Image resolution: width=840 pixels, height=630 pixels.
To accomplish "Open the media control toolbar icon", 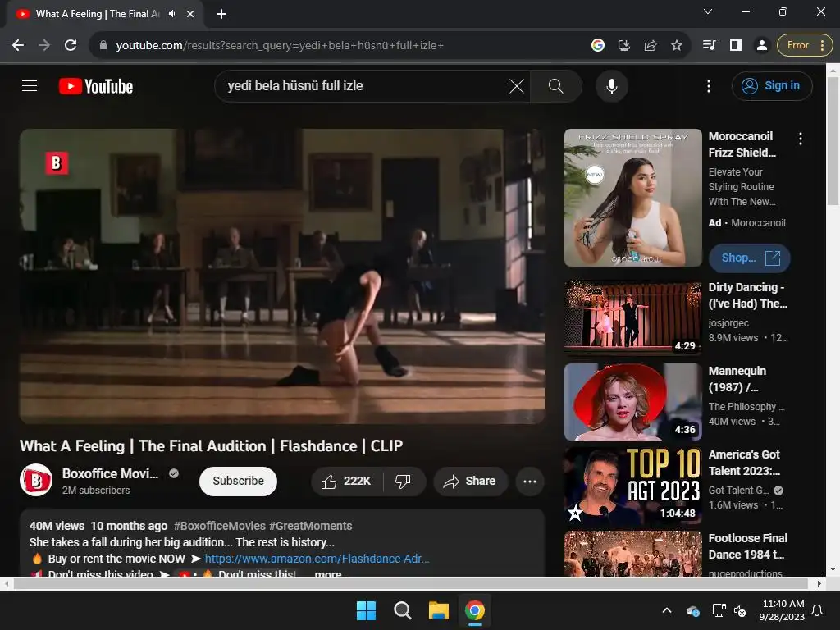I will (710, 46).
